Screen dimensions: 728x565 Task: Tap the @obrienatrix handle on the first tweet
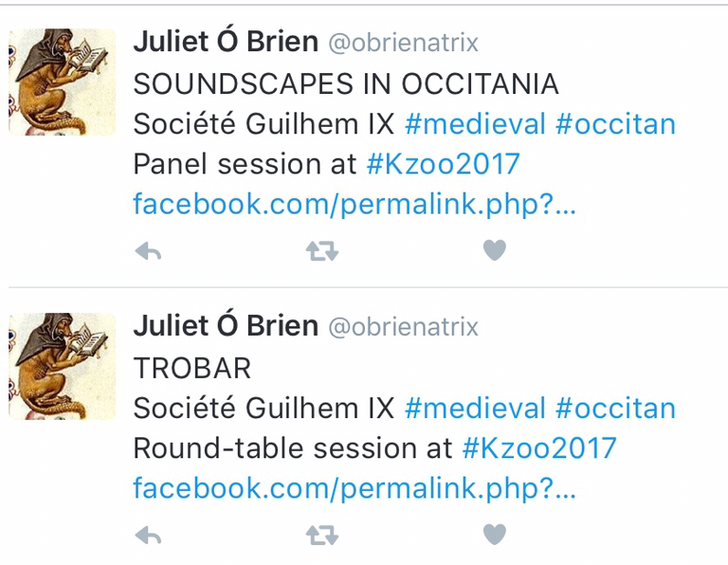[403, 43]
